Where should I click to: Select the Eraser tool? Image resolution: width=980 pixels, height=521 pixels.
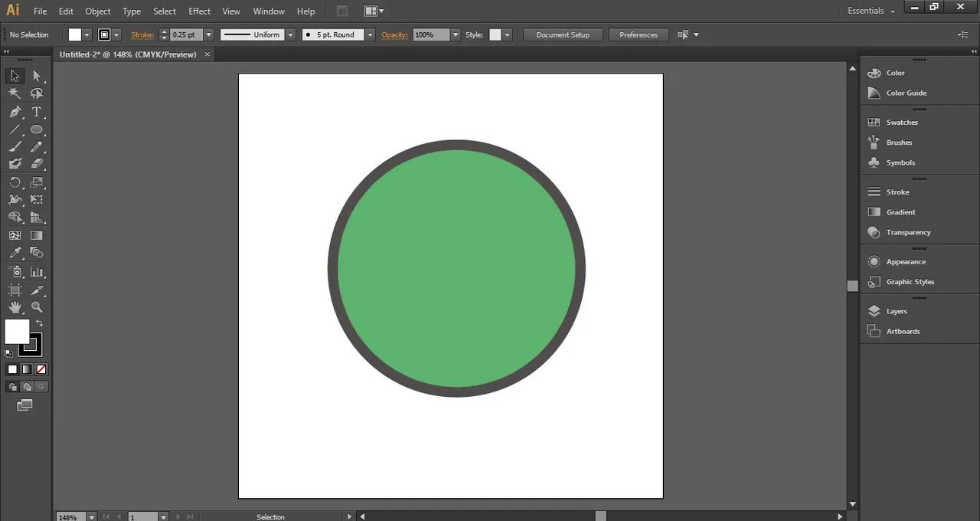[37, 164]
